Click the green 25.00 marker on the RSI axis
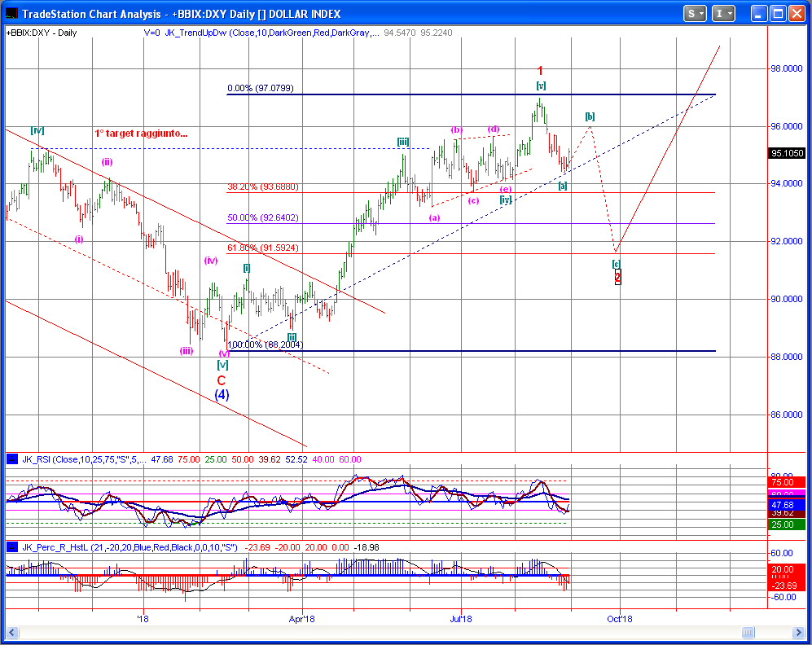The image size is (812, 645). [x=787, y=524]
